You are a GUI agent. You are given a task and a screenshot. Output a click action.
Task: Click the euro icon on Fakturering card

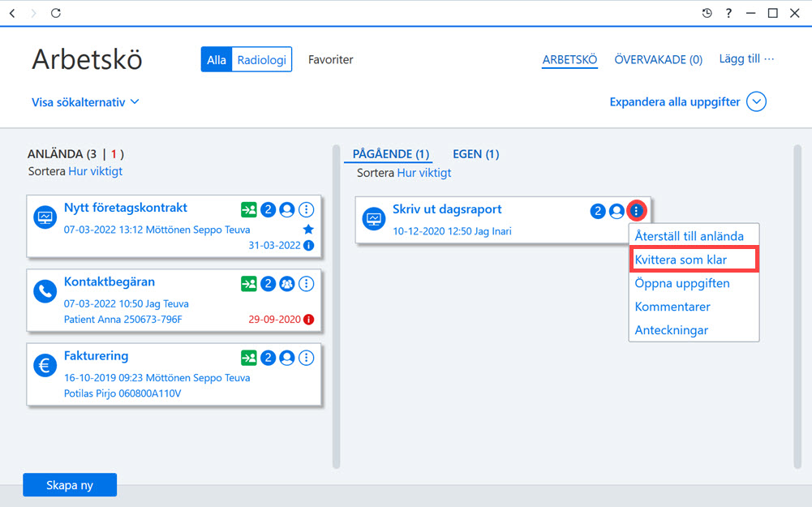45,366
